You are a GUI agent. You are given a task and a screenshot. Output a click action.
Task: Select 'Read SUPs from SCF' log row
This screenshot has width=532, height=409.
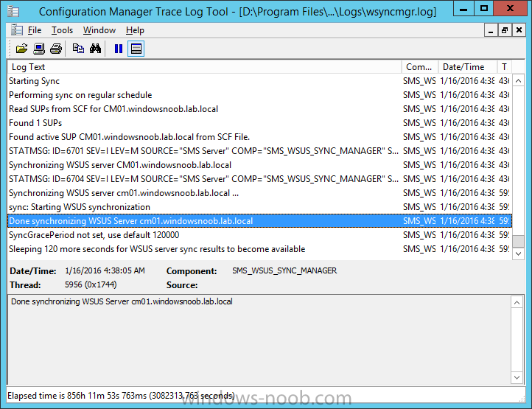(259, 109)
